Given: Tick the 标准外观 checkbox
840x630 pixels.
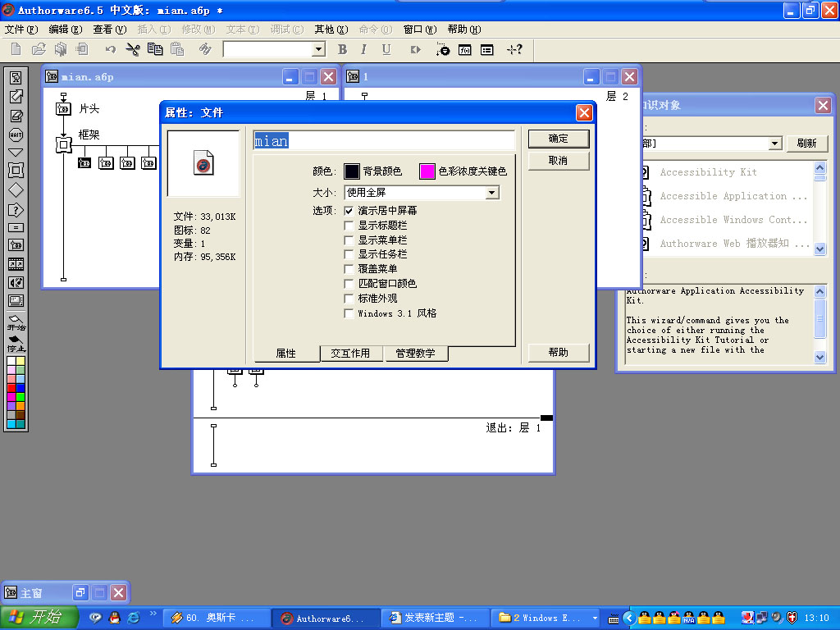Looking at the screenshot, I should (x=349, y=299).
